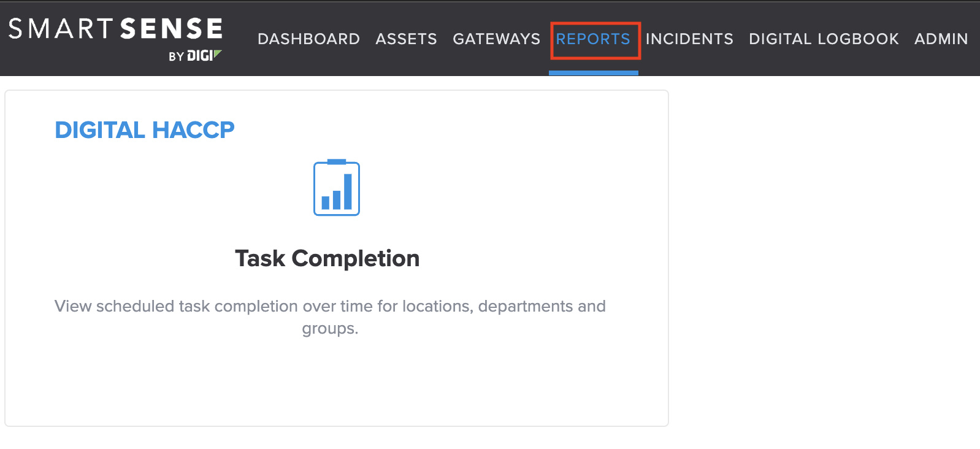Click the Digital HACCP section heading
This screenshot has width=980, height=449.
pyautogui.click(x=145, y=130)
